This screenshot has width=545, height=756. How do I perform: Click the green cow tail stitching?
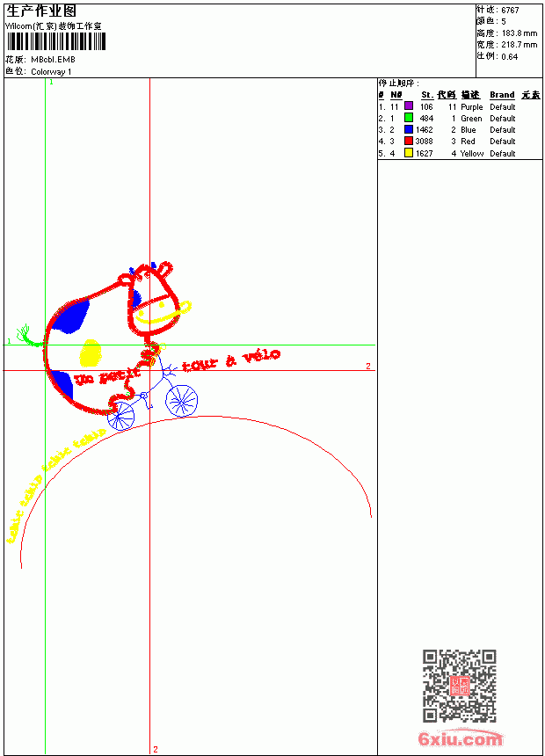29,336
